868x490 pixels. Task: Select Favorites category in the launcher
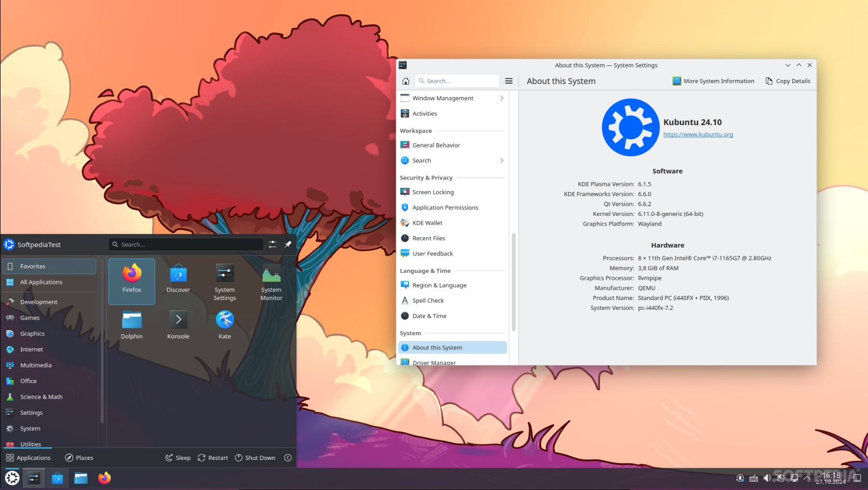[x=49, y=266]
